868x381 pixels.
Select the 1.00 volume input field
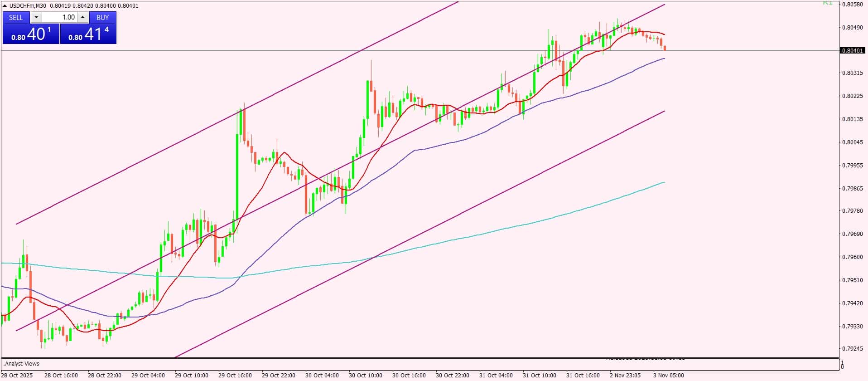pyautogui.click(x=60, y=17)
